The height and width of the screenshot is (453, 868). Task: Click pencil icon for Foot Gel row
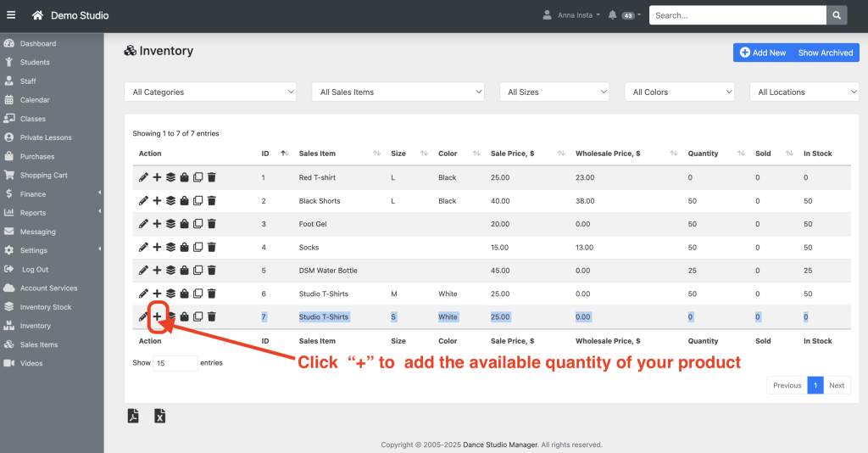click(x=143, y=224)
